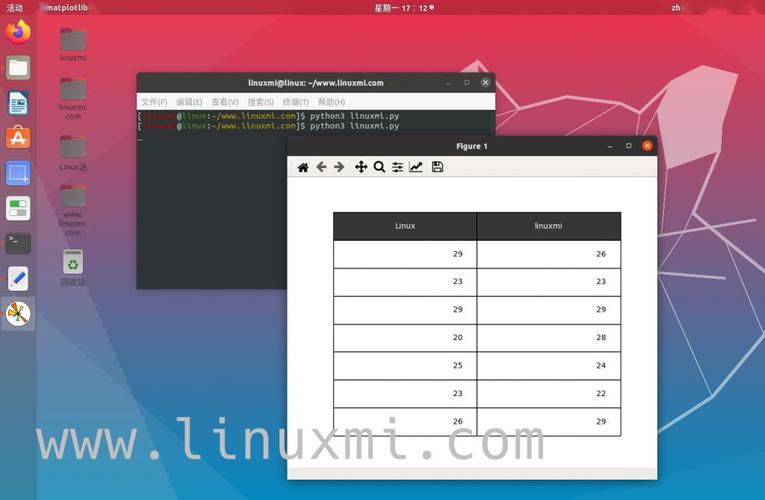Go back to previous view arrow
Image resolution: width=765 pixels, height=500 pixels.
[x=321, y=167]
